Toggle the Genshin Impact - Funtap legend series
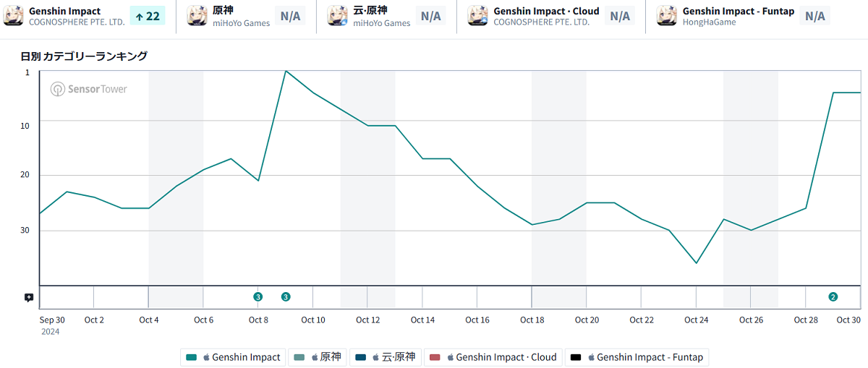This screenshot has width=868, height=368. (637, 357)
